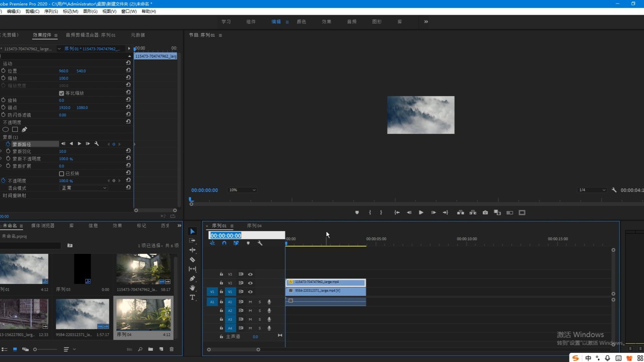Select the Razor tool in the toolbar

pyautogui.click(x=192, y=260)
